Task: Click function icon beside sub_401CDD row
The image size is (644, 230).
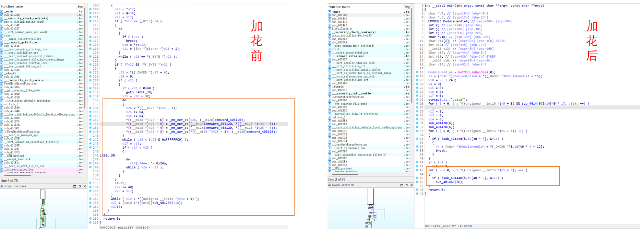Action: click(x=2, y=138)
